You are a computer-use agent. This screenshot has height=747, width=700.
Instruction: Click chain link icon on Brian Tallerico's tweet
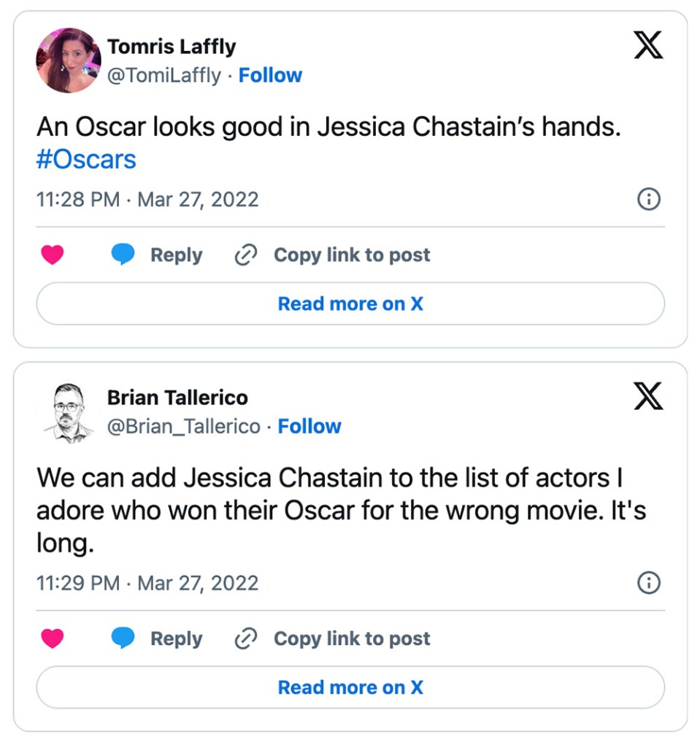(x=246, y=638)
